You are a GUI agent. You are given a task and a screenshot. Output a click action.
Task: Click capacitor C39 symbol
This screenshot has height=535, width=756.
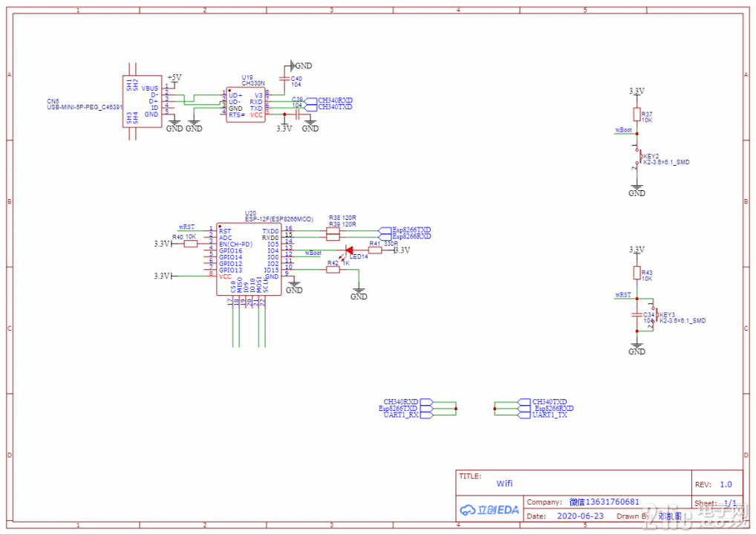[x=298, y=114]
